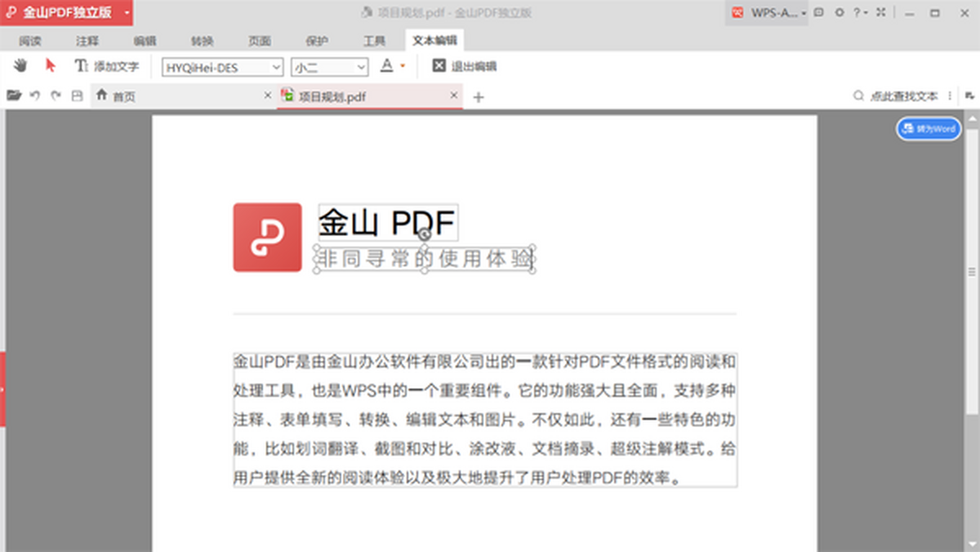The width and height of the screenshot is (980, 552).
Task: Click the undo arrow icon
Action: [35, 96]
